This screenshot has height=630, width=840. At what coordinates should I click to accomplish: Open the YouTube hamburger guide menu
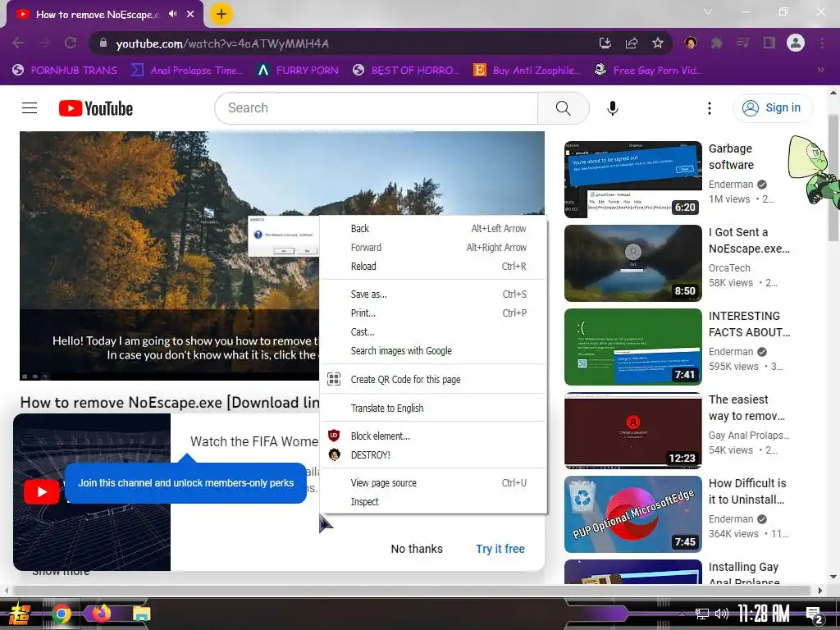coord(30,108)
